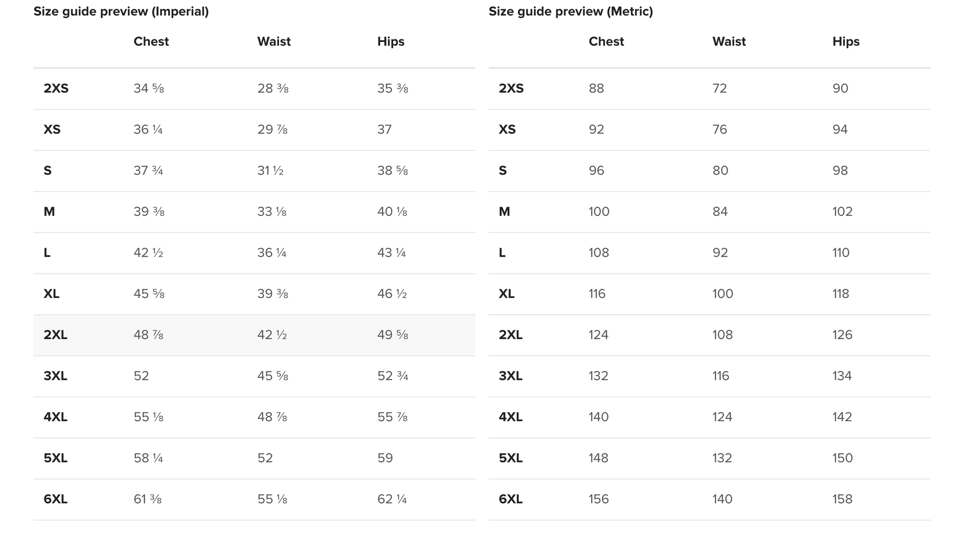
Task: Select the Imperial XL hips value 46 ½
Action: coord(392,294)
